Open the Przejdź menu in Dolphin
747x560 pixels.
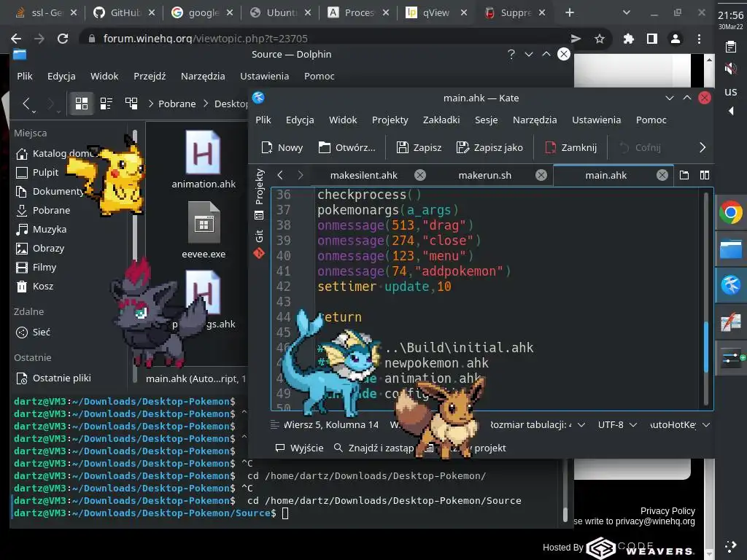(x=149, y=76)
